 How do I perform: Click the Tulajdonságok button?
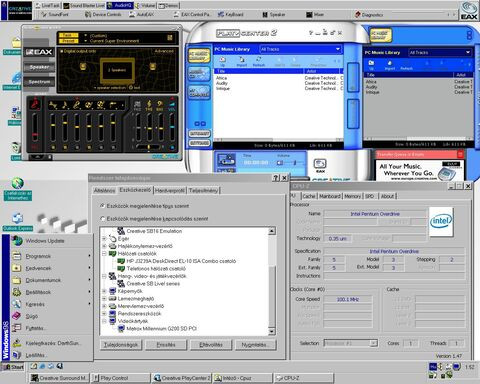point(121,345)
